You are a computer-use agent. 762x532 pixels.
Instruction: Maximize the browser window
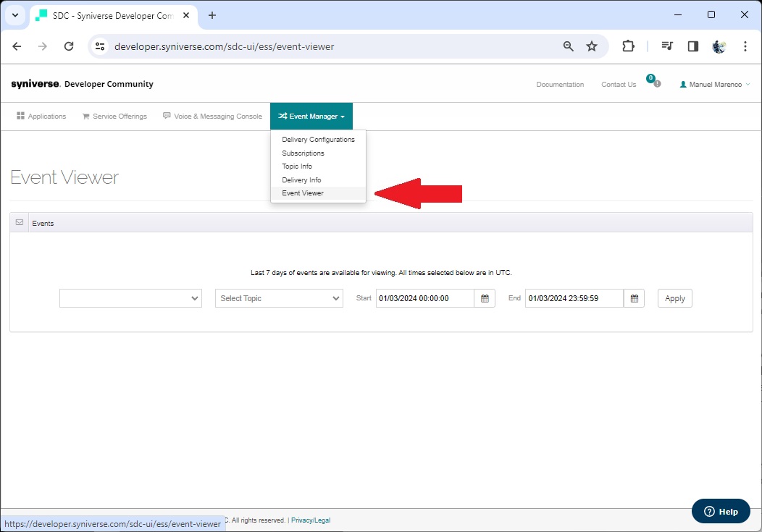[x=711, y=14]
